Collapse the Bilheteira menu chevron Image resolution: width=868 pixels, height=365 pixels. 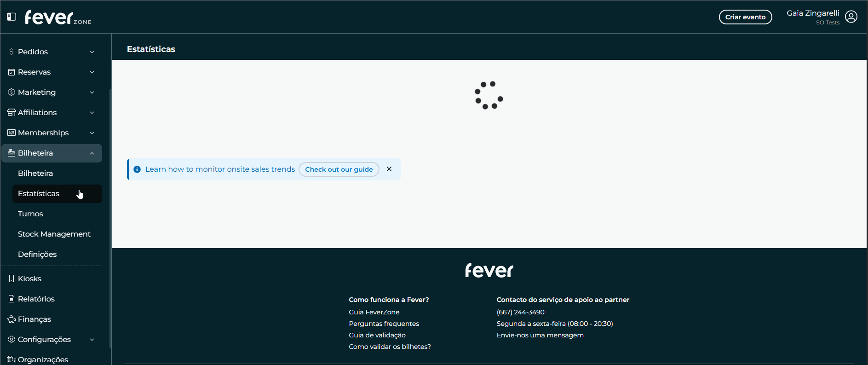[92, 153]
